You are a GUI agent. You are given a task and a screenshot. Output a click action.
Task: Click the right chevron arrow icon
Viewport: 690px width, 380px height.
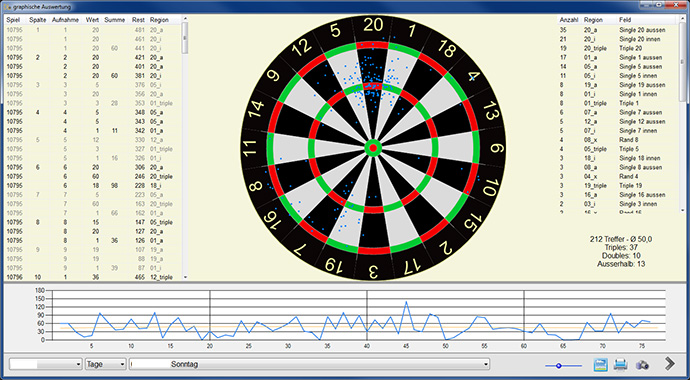pyautogui.click(x=670, y=363)
